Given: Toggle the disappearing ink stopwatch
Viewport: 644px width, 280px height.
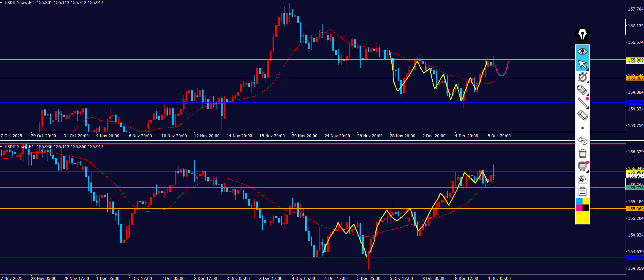Looking at the screenshot, I should 582,77.
